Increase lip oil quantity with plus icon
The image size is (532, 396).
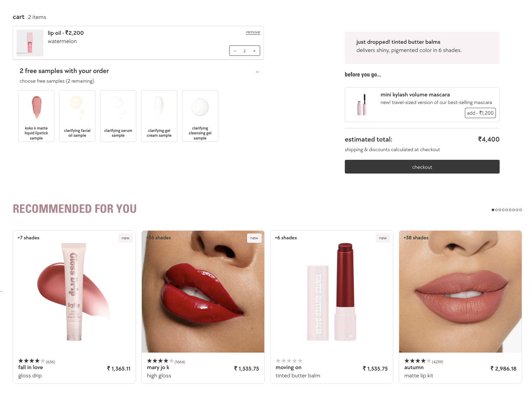point(254,51)
